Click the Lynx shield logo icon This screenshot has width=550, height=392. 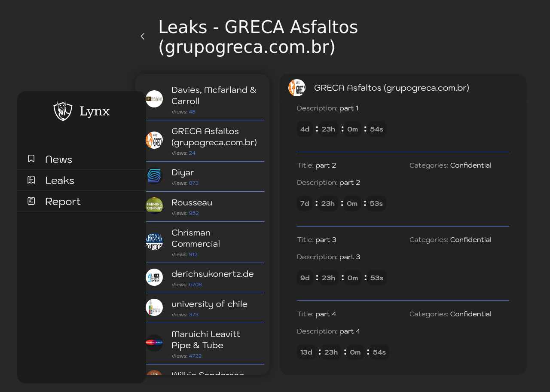tap(63, 111)
